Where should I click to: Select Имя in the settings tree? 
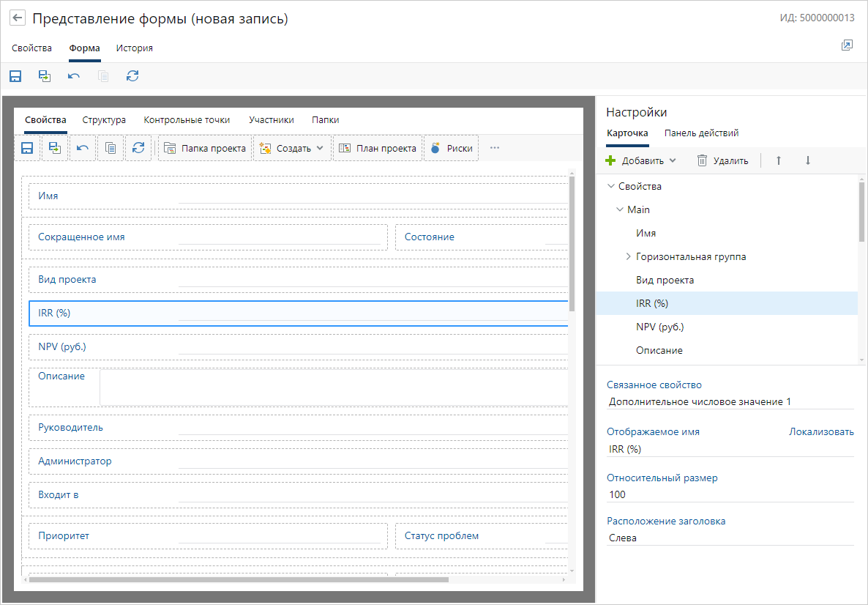click(646, 233)
